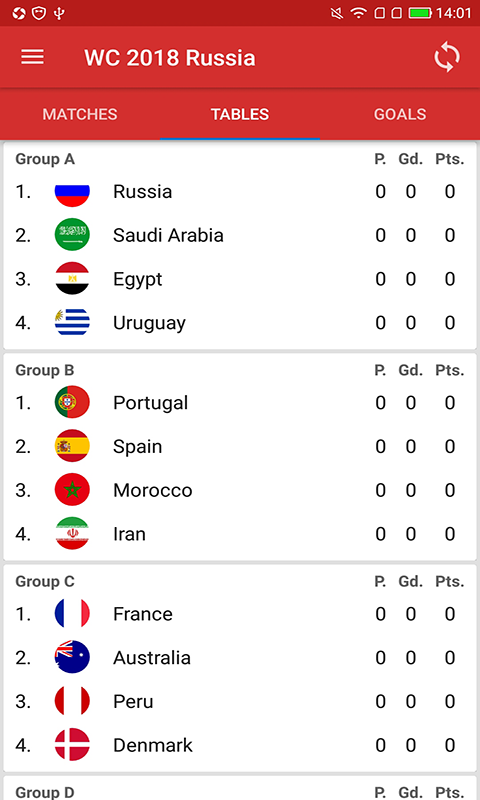Open the France team row
Image resolution: width=480 pixels, height=800 pixels.
240,614
